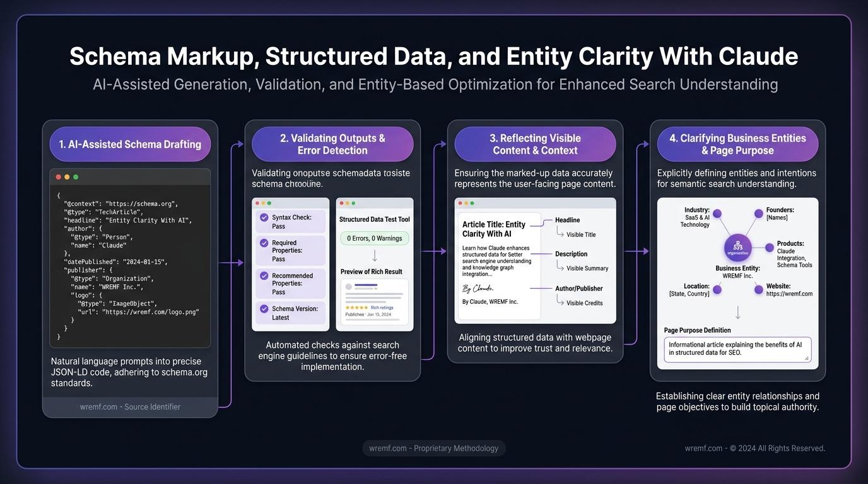
Task: Select the "Structured Data Test Tool" heading
Action: coord(375,219)
